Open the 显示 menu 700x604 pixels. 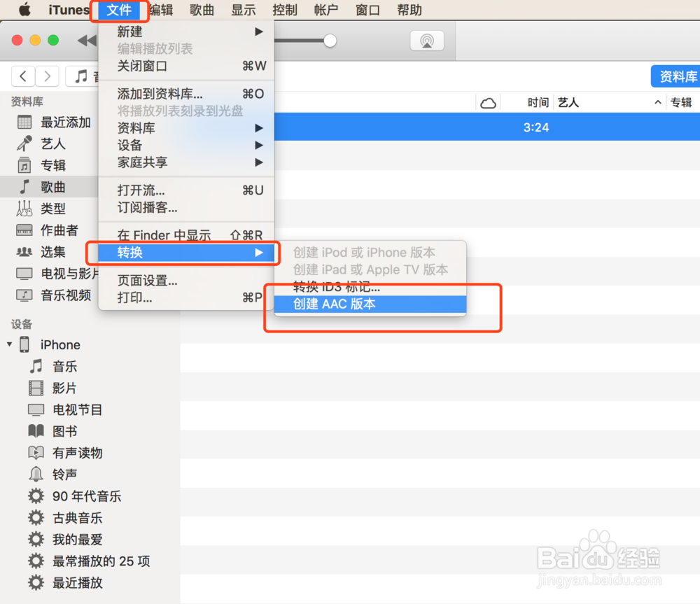(244, 10)
